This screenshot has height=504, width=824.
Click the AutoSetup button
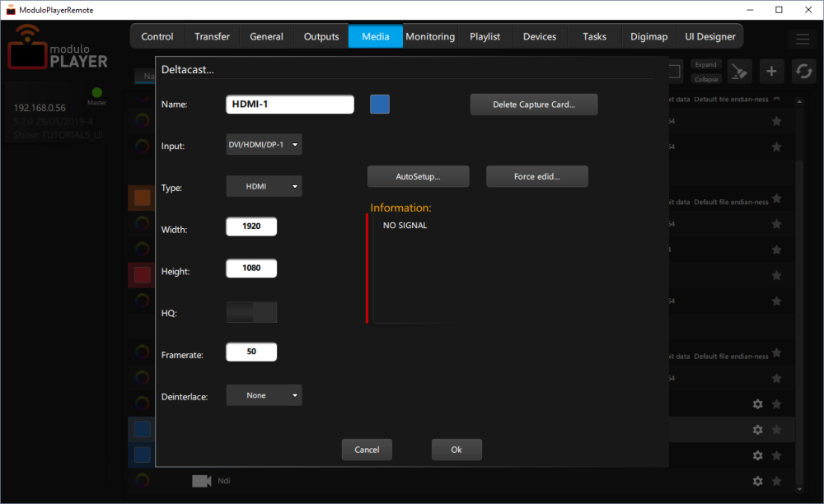click(x=419, y=176)
